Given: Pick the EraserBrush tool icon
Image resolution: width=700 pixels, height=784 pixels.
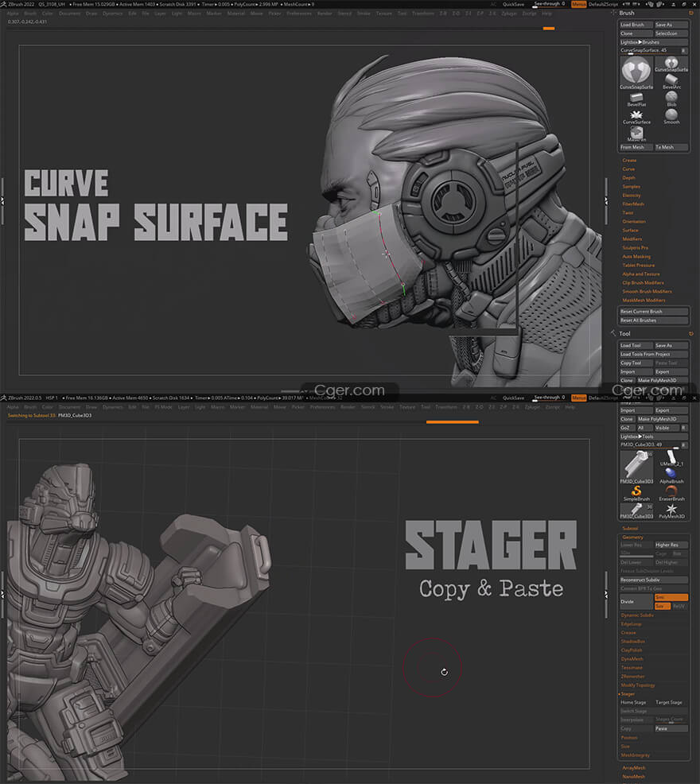Looking at the screenshot, I should (x=672, y=491).
